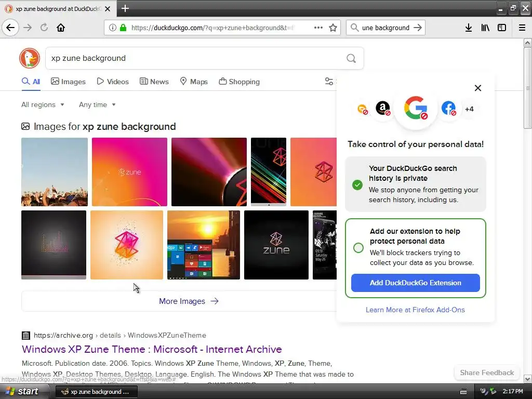This screenshot has height=399, width=532.
Task: Close the xp zune background tab
Action: pos(108,9)
